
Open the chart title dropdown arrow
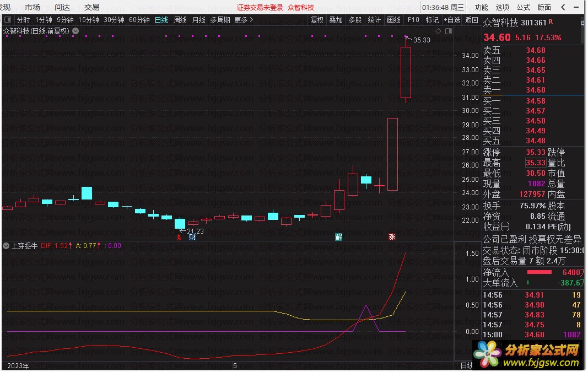click(x=75, y=31)
